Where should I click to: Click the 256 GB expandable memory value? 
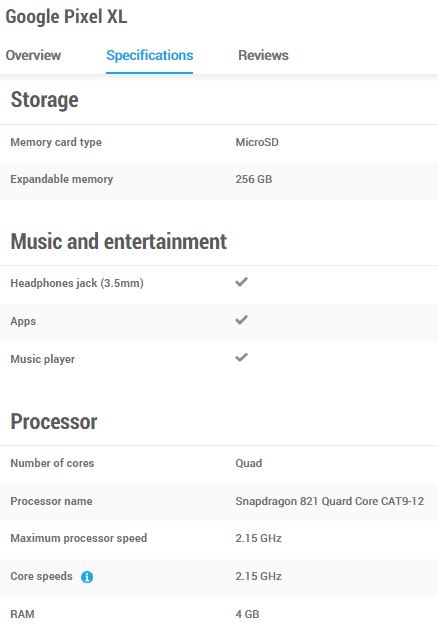(254, 179)
